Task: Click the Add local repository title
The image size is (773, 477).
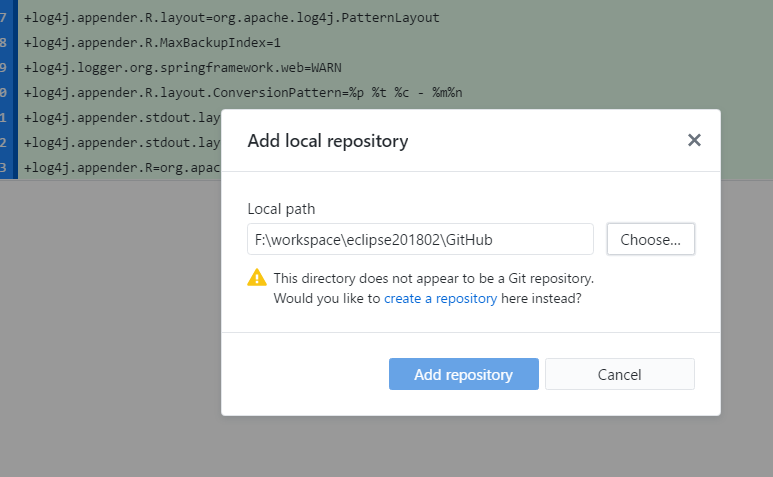Action: click(328, 141)
